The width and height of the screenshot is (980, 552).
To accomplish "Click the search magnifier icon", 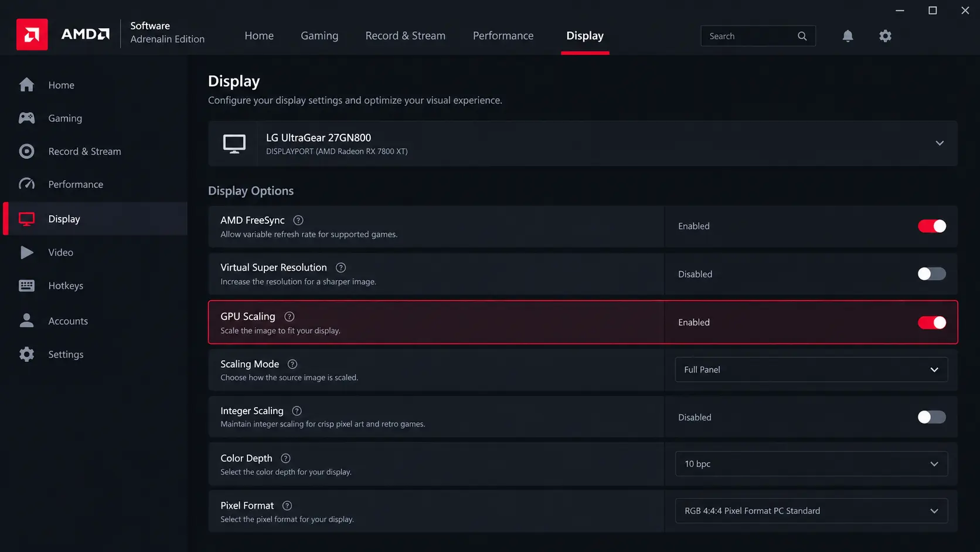I will tap(802, 36).
